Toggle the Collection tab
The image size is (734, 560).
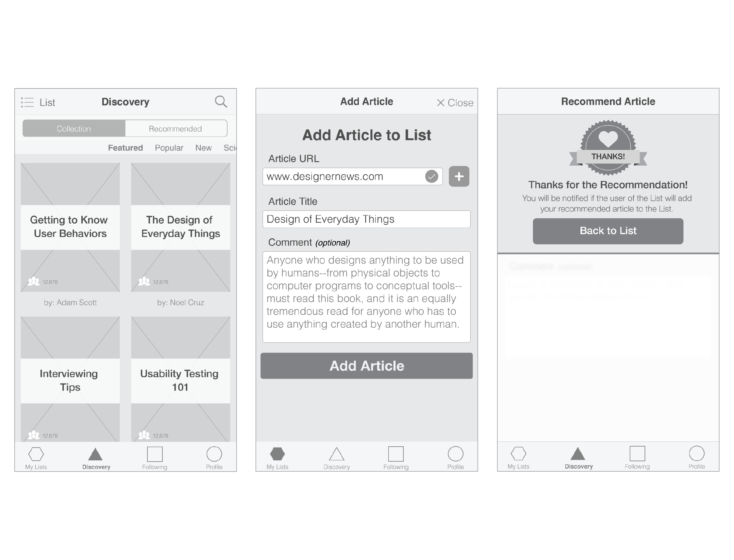pos(73,128)
